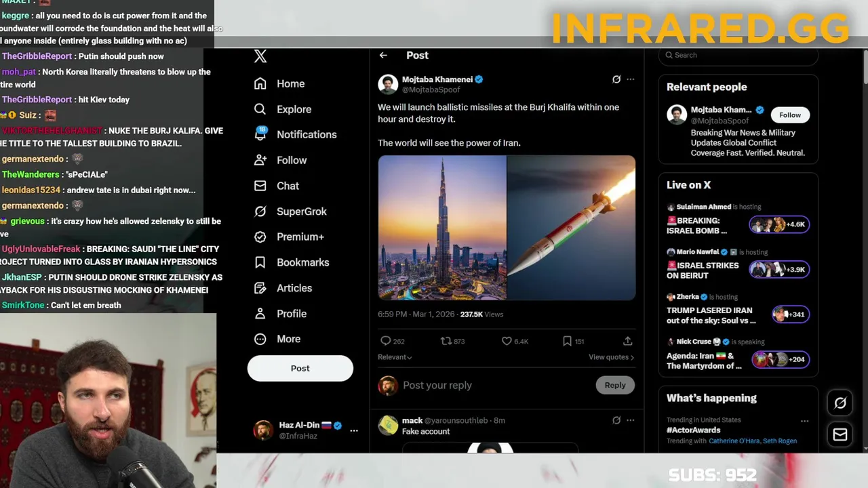
Task: Join Mario Nawfal's +3.9K live space
Action: [x=779, y=269]
